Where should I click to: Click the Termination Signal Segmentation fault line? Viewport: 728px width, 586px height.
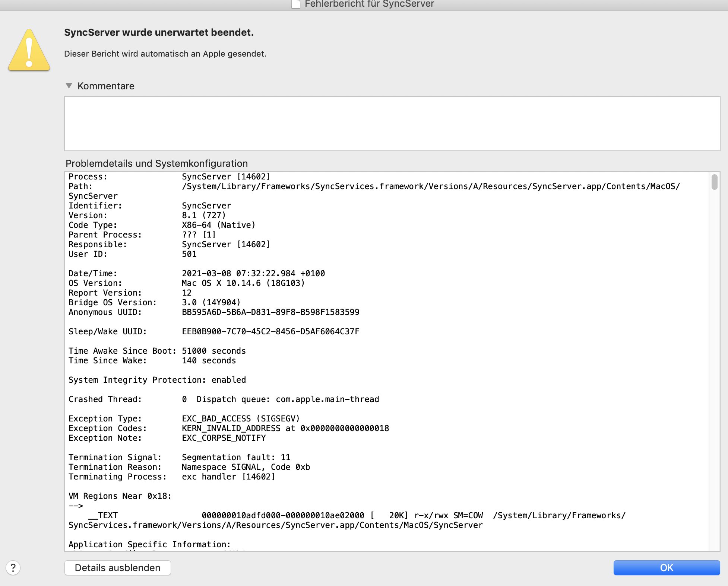coord(235,457)
